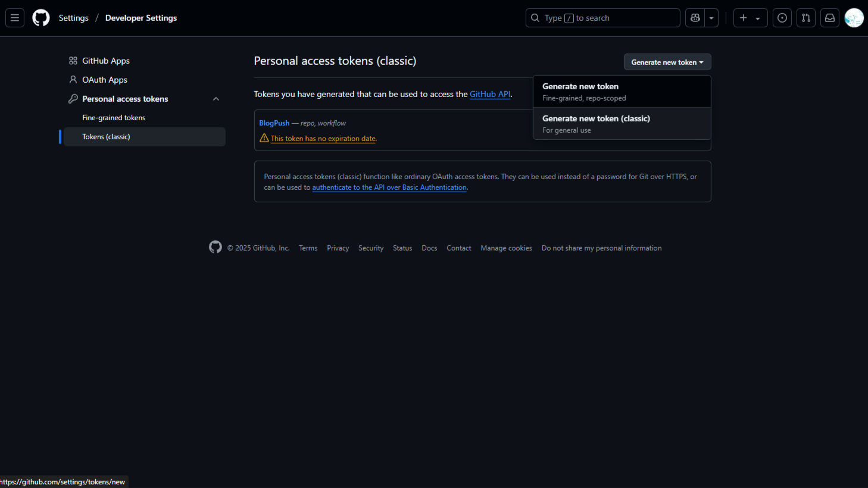Choose Generate new token (classic) option
868x488 pixels.
pyautogui.click(x=622, y=124)
